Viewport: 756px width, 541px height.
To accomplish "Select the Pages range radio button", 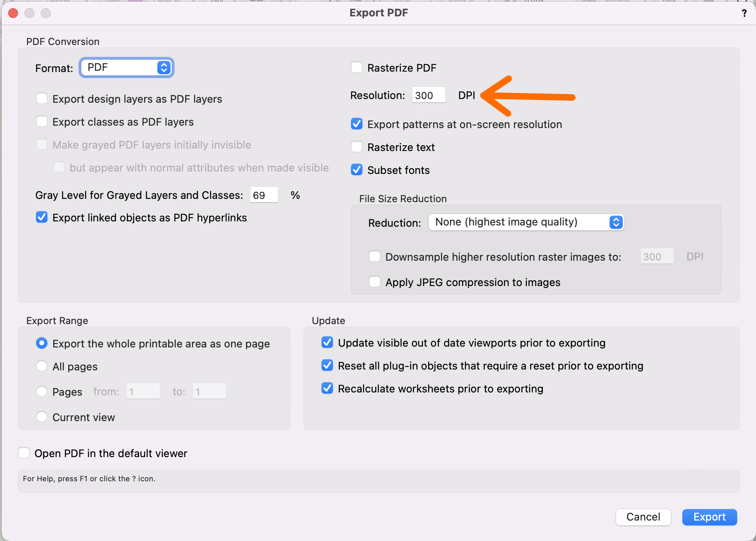I will pos(42,392).
